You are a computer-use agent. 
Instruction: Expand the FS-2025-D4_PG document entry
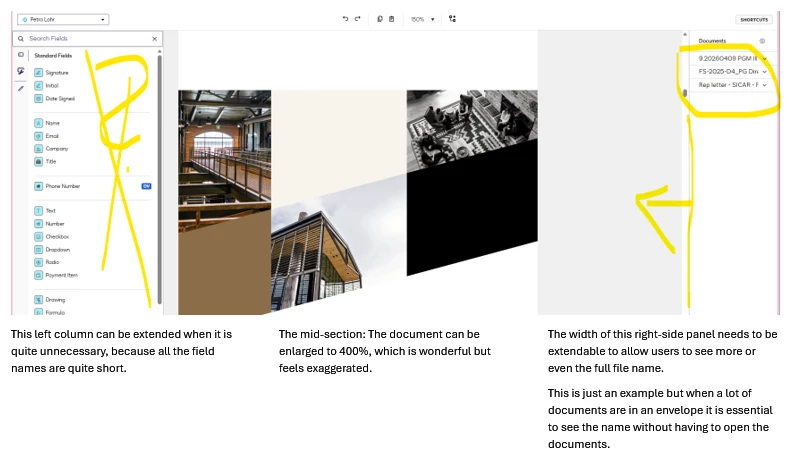click(x=765, y=71)
